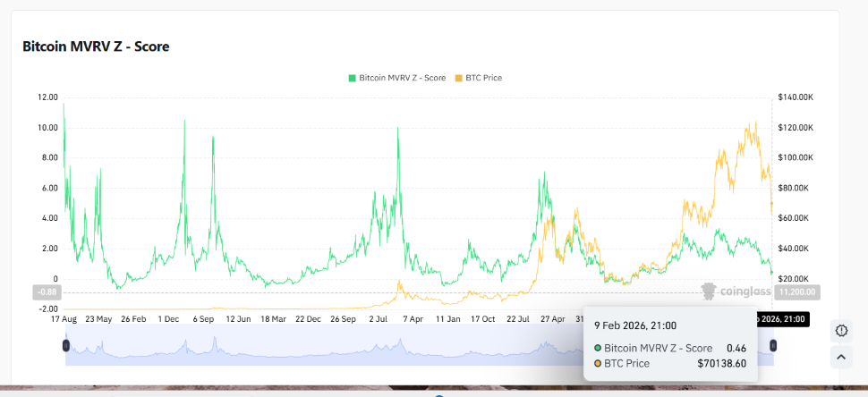Grab the right handle of the range slider
The height and width of the screenshot is (397, 868).
tap(773, 345)
